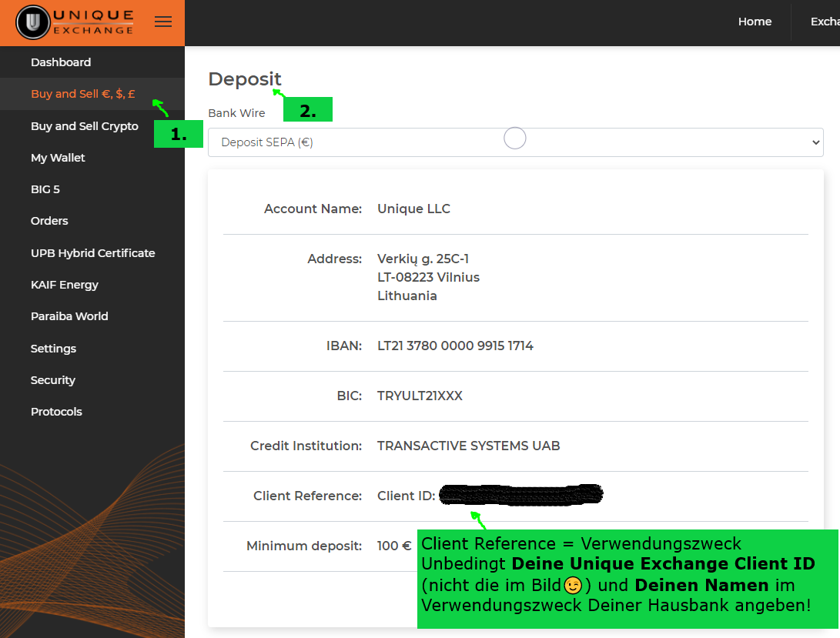Select TRANSACTIVE SYSTEMS UAB text
This screenshot has width=840, height=638.
coord(468,446)
